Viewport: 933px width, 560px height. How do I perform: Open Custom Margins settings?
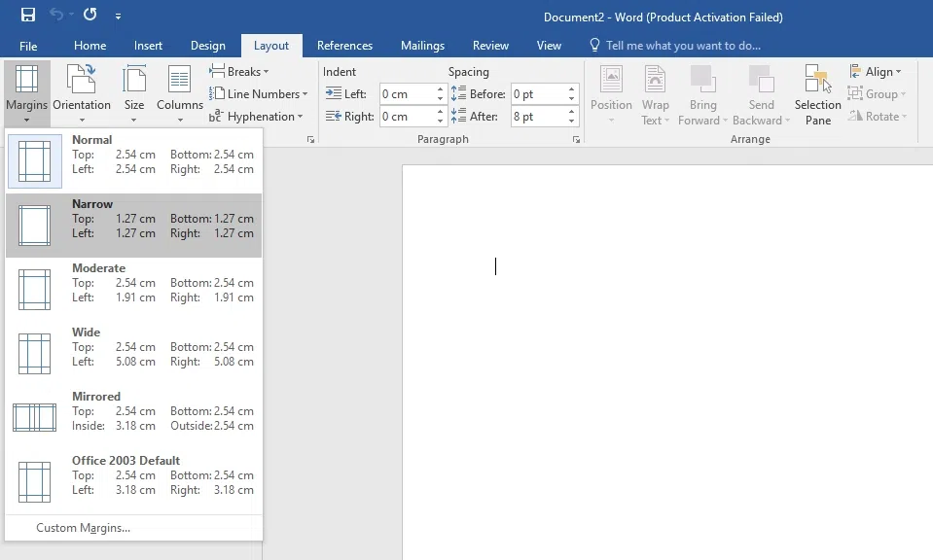click(82, 527)
